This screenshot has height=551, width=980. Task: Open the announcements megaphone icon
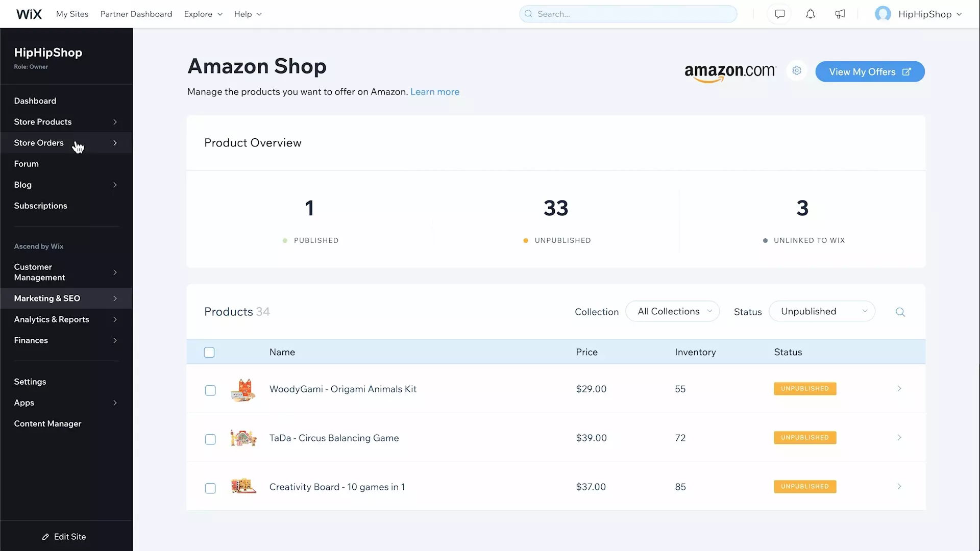point(840,14)
